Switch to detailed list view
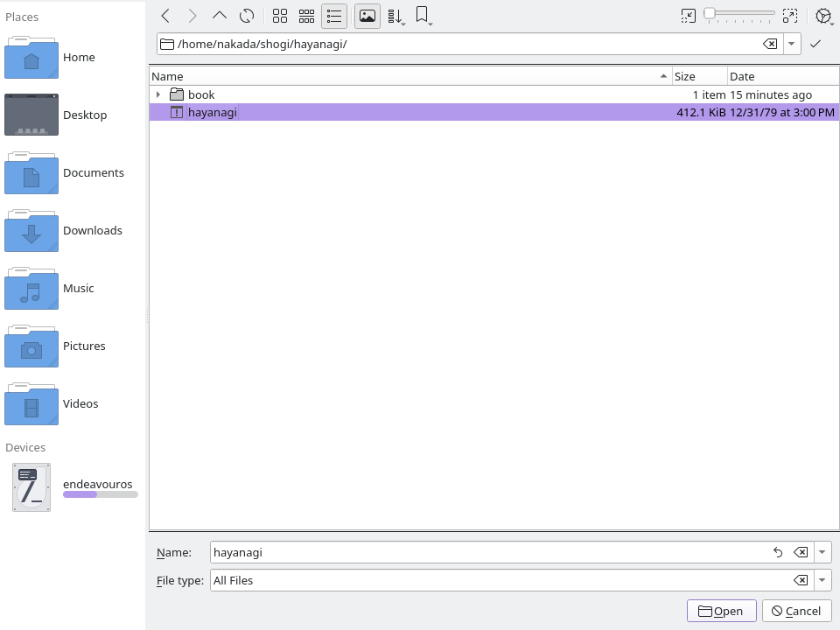The height and width of the screenshot is (630, 840). 333,16
